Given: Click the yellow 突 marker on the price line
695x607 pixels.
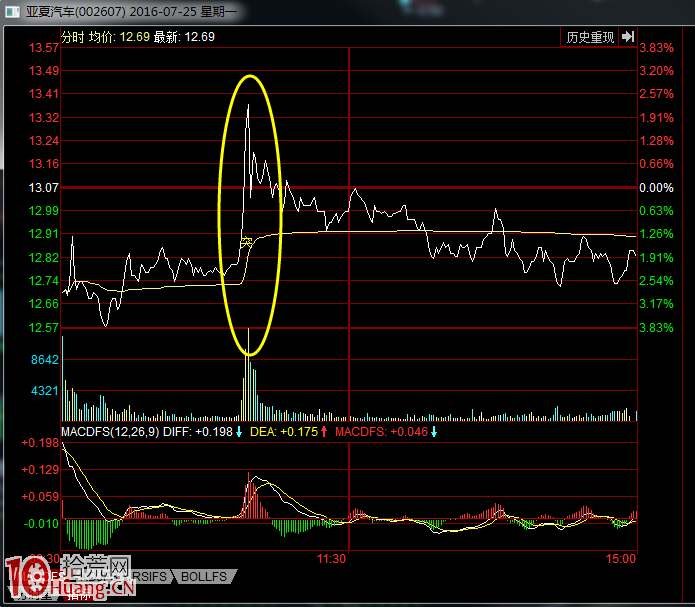Looking at the screenshot, I should (x=246, y=242).
